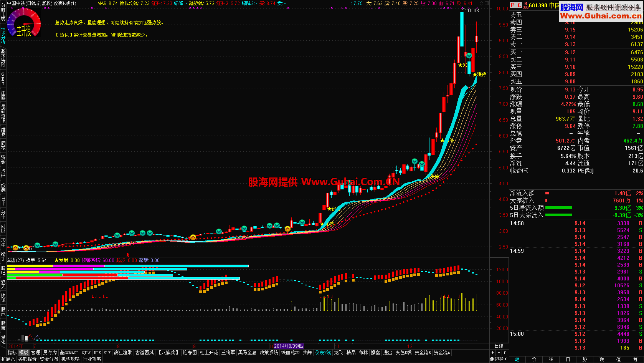This screenshot has width=644, height=363.
Task: Click the green check signal marker near price 8.50
Action: (x=469, y=56)
